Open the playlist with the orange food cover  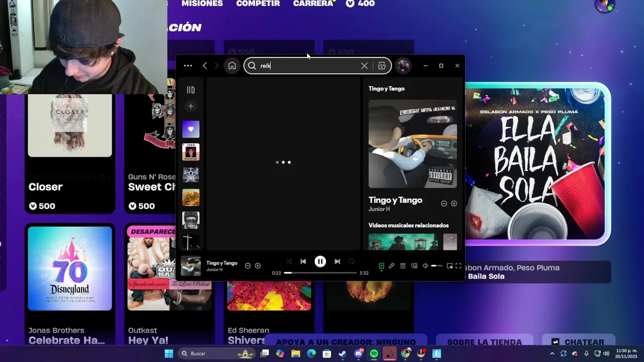(191, 197)
